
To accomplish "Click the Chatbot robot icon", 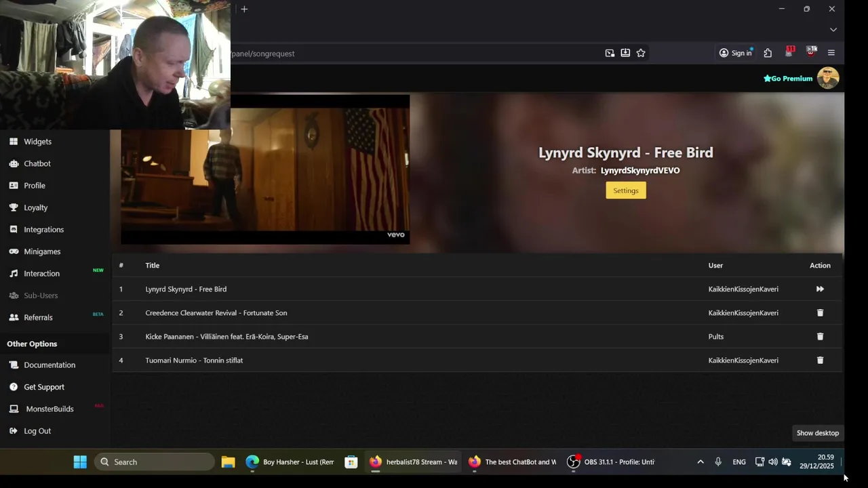I will pyautogui.click(x=14, y=163).
